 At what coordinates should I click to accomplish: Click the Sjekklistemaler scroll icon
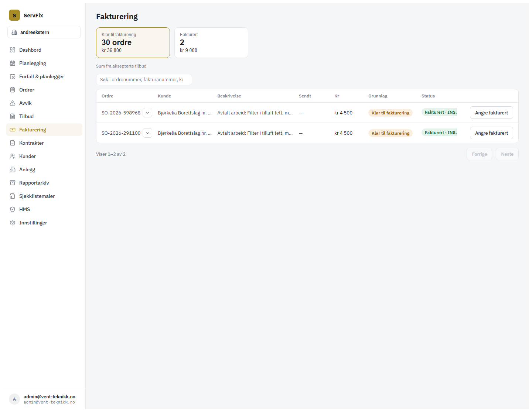[x=13, y=196]
